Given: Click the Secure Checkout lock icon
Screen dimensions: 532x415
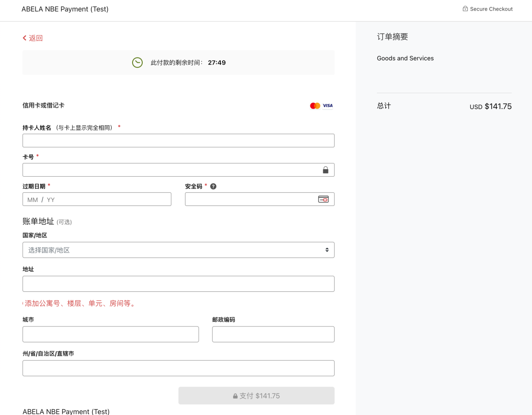Looking at the screenshot, I should click(465, 8).
